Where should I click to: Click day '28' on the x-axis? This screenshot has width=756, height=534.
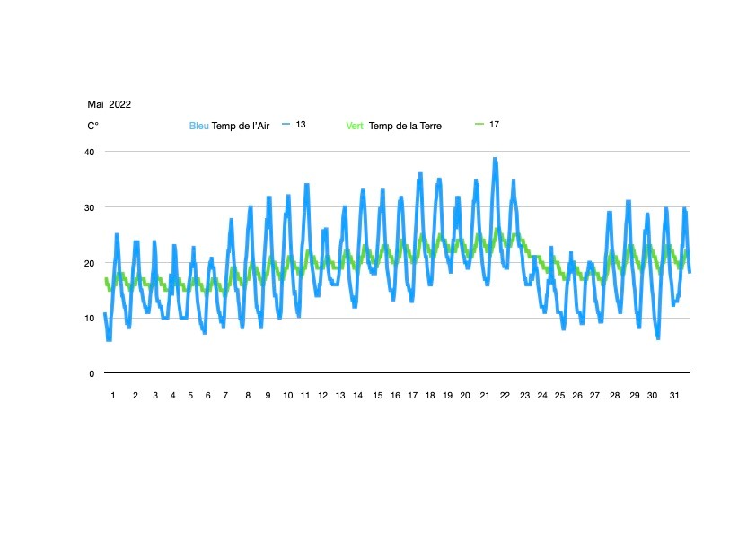615,395
